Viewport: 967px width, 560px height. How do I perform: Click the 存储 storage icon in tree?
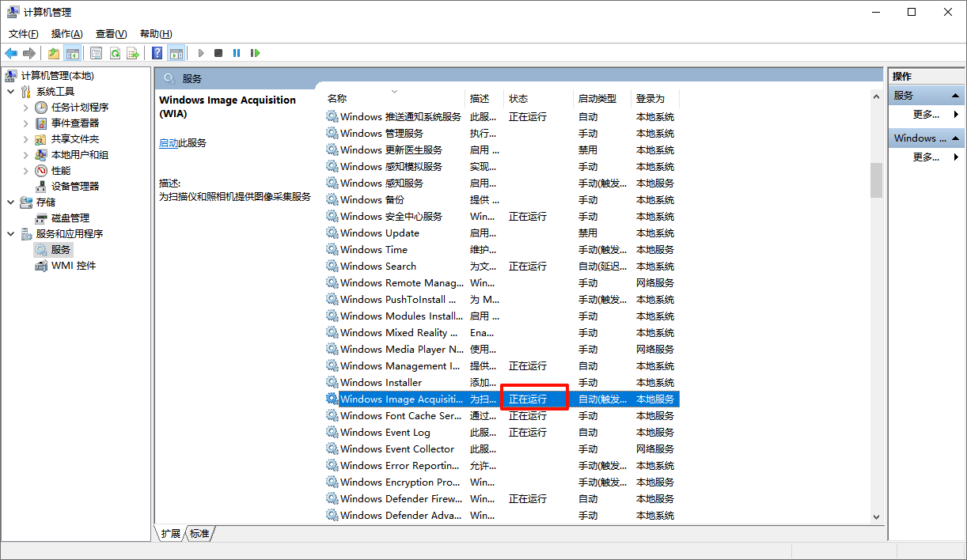click(26, 202)
